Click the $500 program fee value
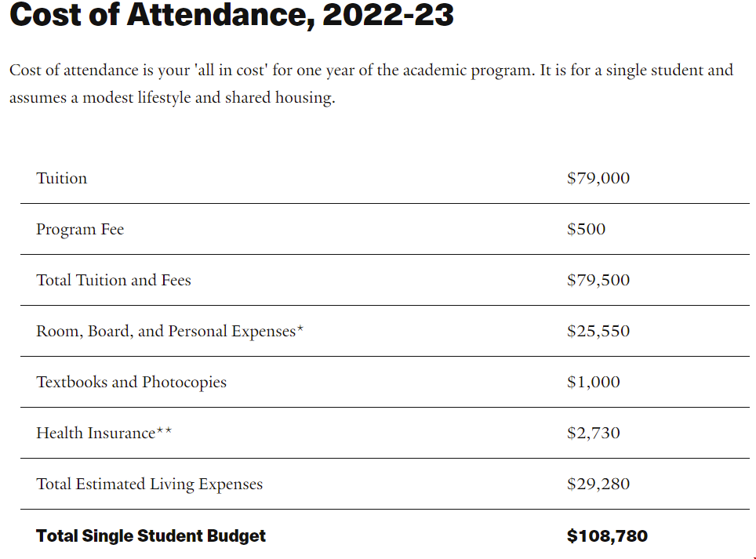 pos(587,229)
